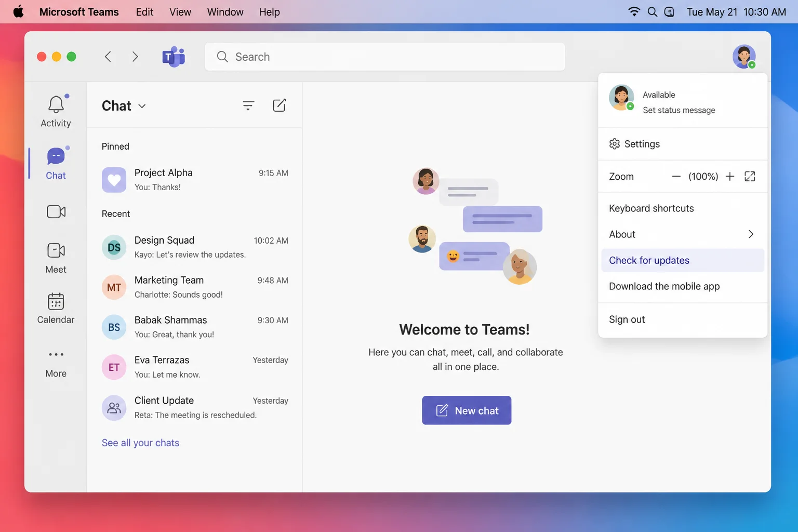
Task: Click Set status message
Action: point(679,110)
